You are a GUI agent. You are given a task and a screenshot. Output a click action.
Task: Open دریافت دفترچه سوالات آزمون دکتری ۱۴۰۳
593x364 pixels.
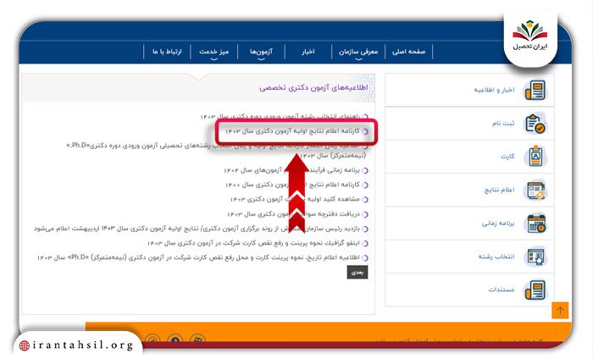click(x=293, y=214)
